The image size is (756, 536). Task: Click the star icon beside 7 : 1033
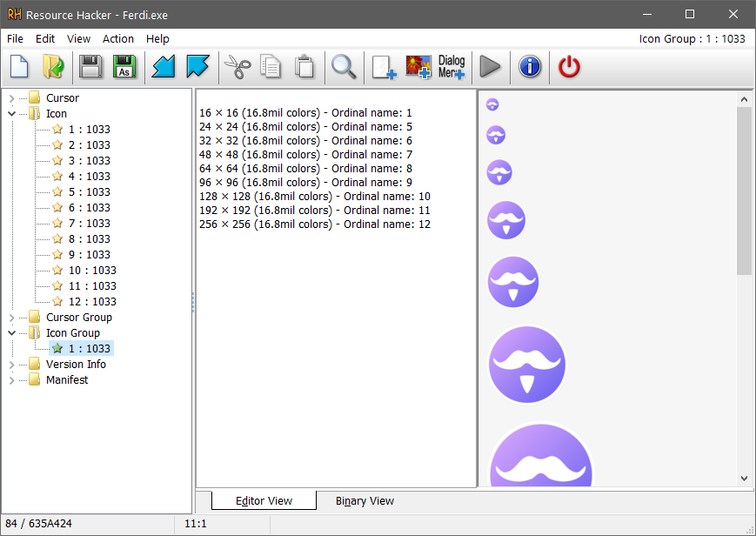click(x=57, y=223)
